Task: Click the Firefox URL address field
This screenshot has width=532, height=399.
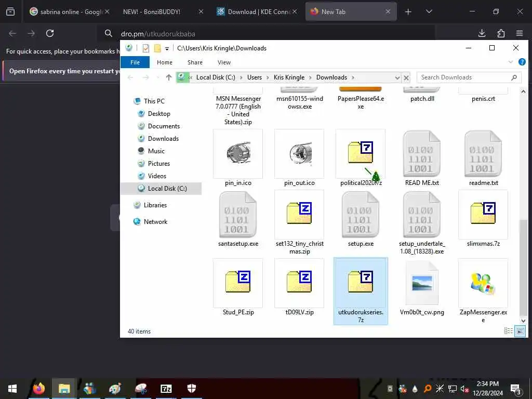Action: pos(265,34)
